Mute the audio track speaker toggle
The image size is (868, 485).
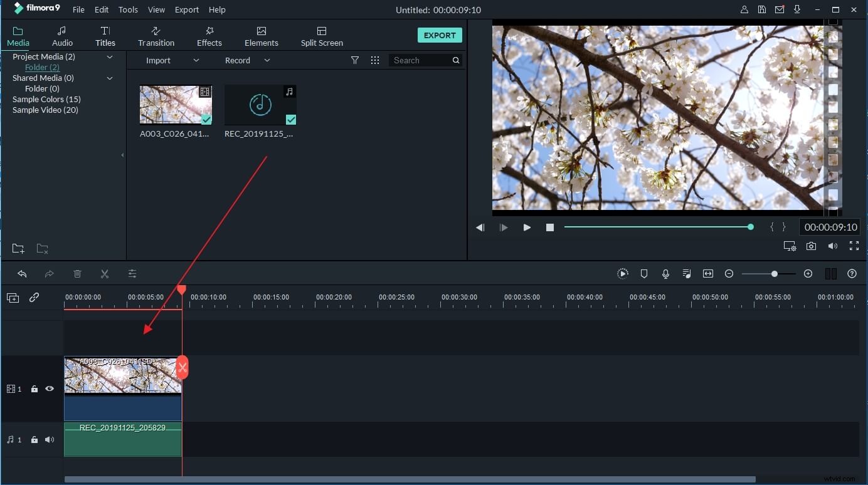[x=50, y=439]
